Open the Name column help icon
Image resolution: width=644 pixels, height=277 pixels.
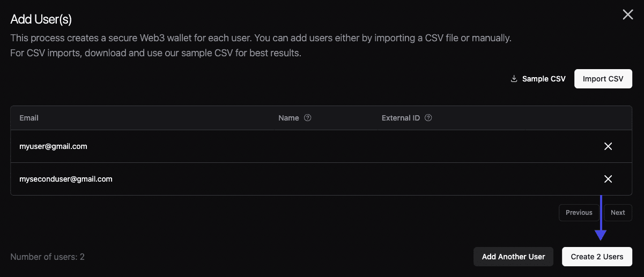[307, 118]
